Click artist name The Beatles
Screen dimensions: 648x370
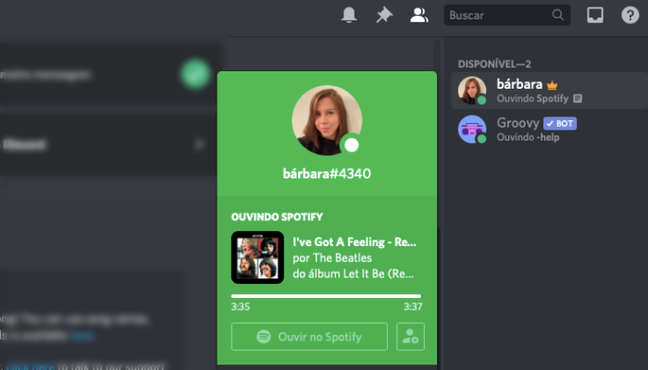[x=343, y=258]
